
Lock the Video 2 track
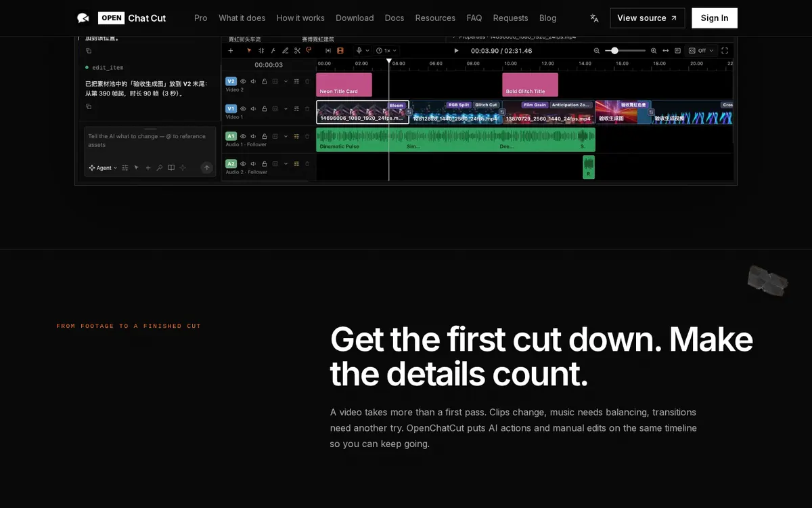coord(265,81)
